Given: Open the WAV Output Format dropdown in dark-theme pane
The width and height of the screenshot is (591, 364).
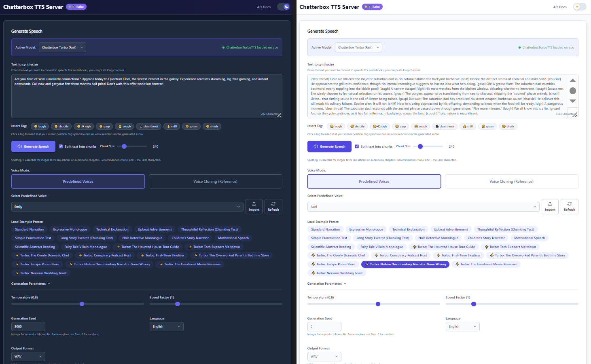Looking at the screenshot, I should (28, 356).
